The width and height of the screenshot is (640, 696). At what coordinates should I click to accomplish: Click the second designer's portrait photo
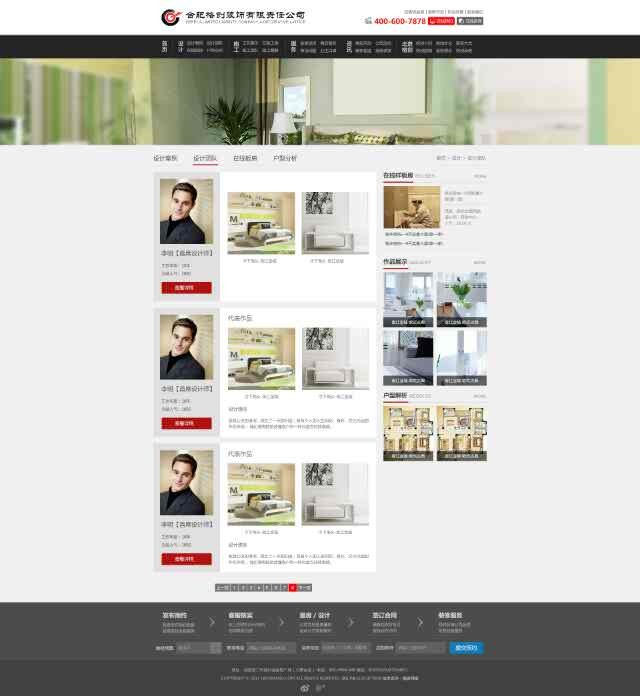(x=186, y=347)
